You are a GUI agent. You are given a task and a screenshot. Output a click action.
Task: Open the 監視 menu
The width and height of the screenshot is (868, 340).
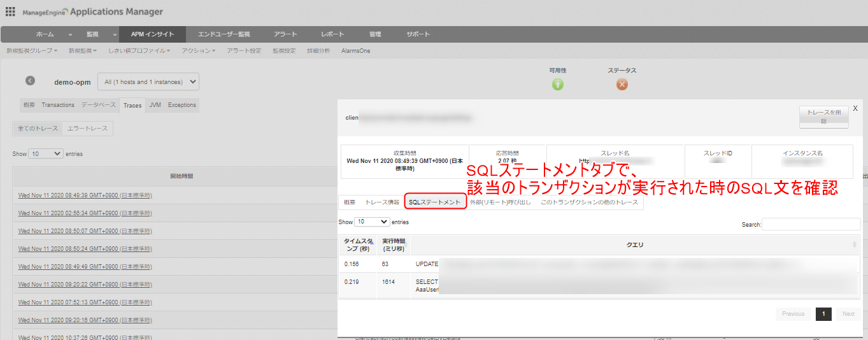coord(92,34)
